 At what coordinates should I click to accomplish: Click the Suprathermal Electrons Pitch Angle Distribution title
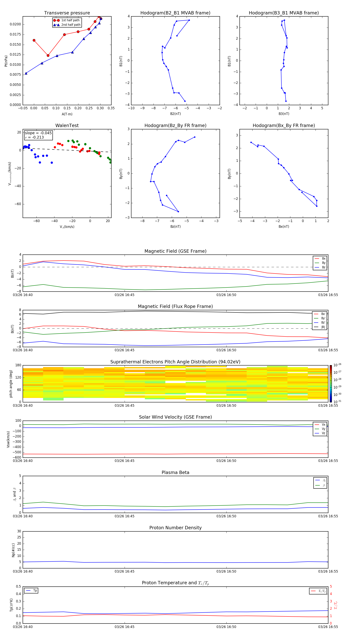pyautogui.click(x=175, y=362)
